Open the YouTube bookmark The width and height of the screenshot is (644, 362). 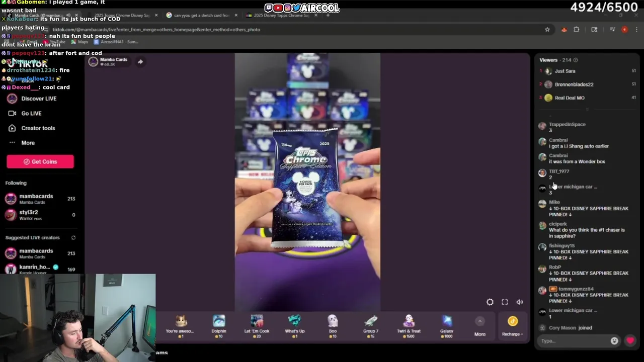point(54,42)
